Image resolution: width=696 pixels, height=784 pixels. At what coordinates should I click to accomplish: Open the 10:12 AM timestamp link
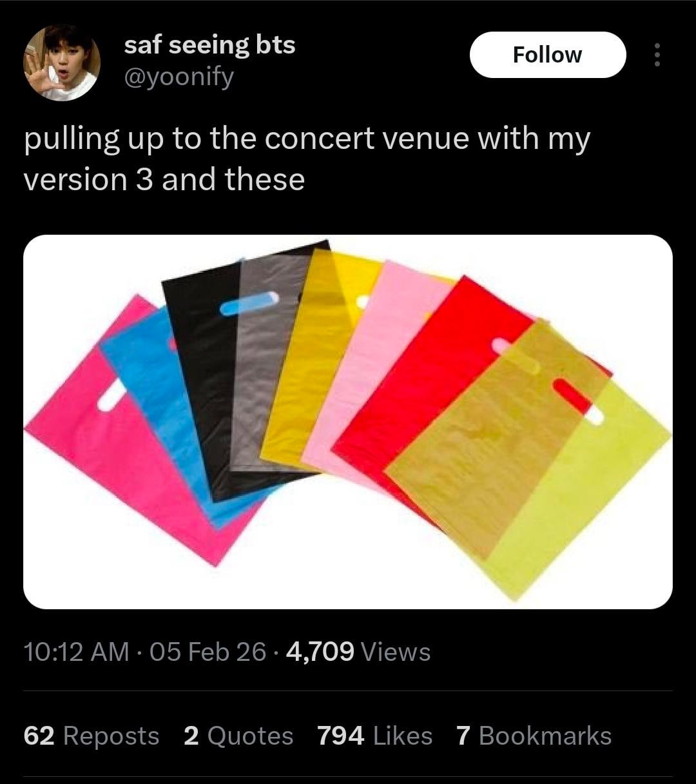tap(76, 651)
